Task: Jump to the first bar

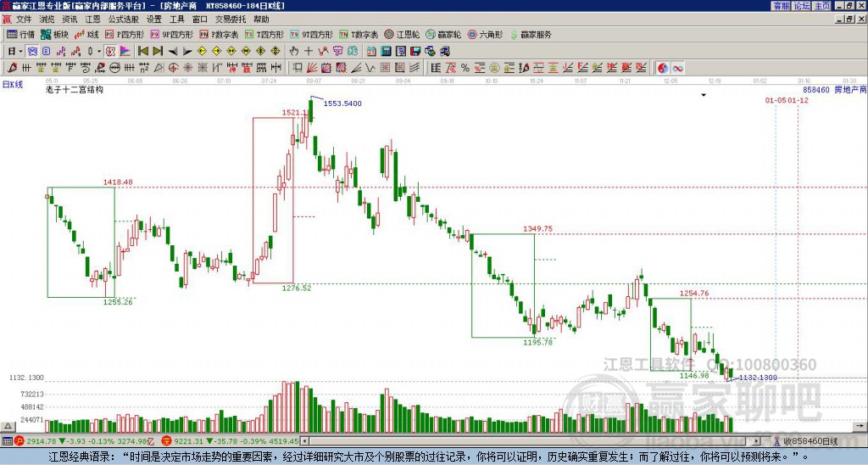Action: (x=142, y=51)
